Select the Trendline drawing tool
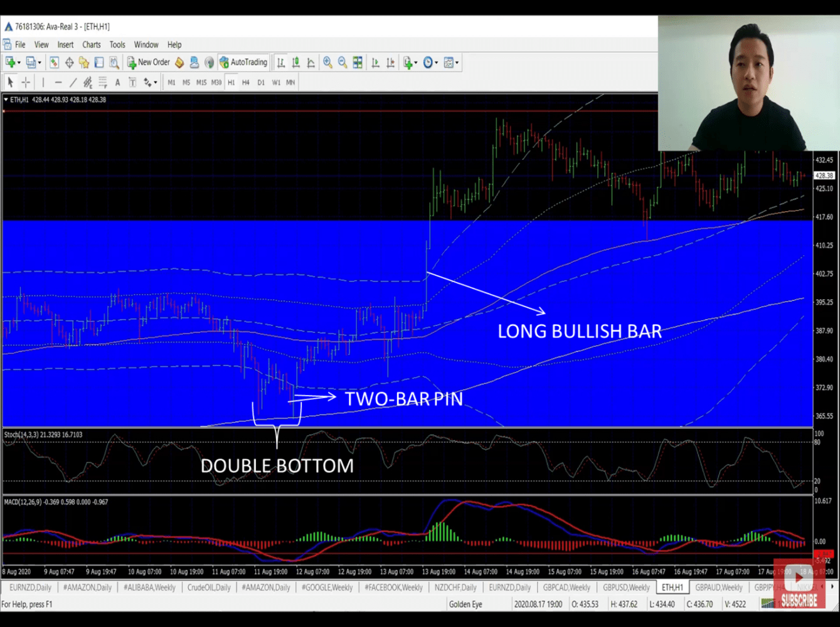 coord(73,82)
